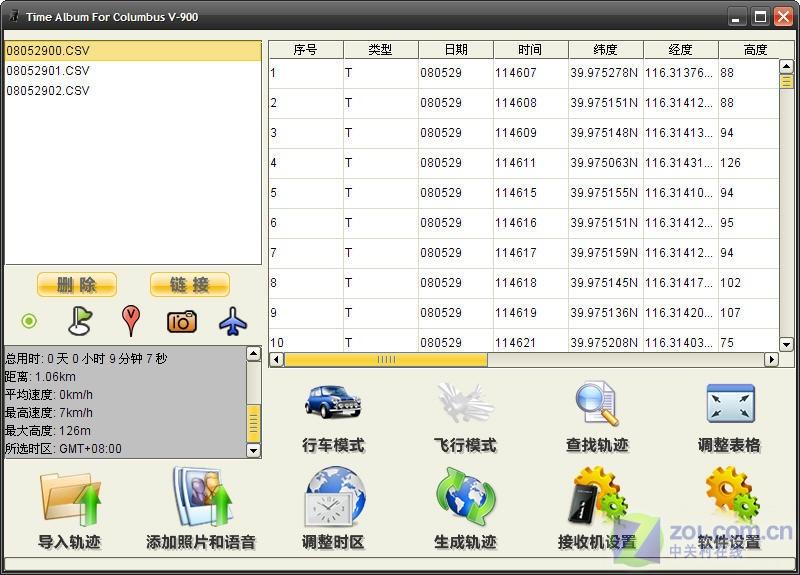Click the 总用时 total time line

[x=86, y=359]
